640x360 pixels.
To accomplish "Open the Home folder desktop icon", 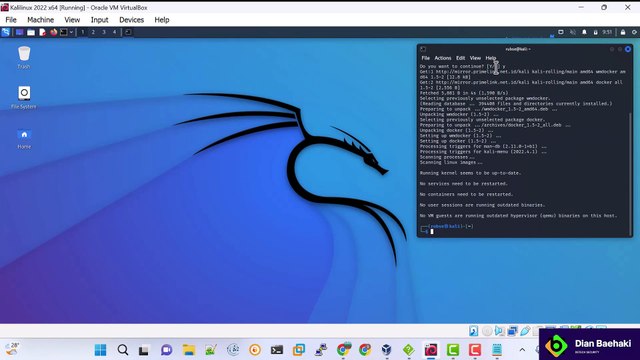I will coord(24,139).
